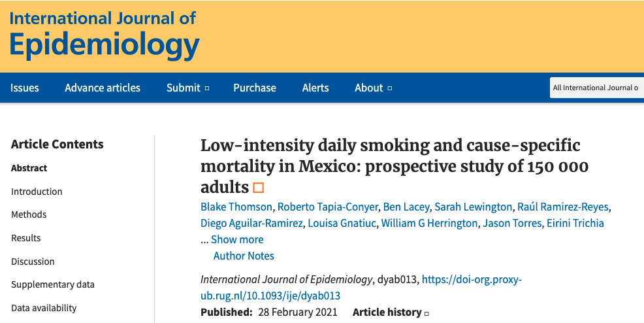Viewport: 644px width, 323px height.
Task: Open author William G Herrington's details
Action: point(429,223)
